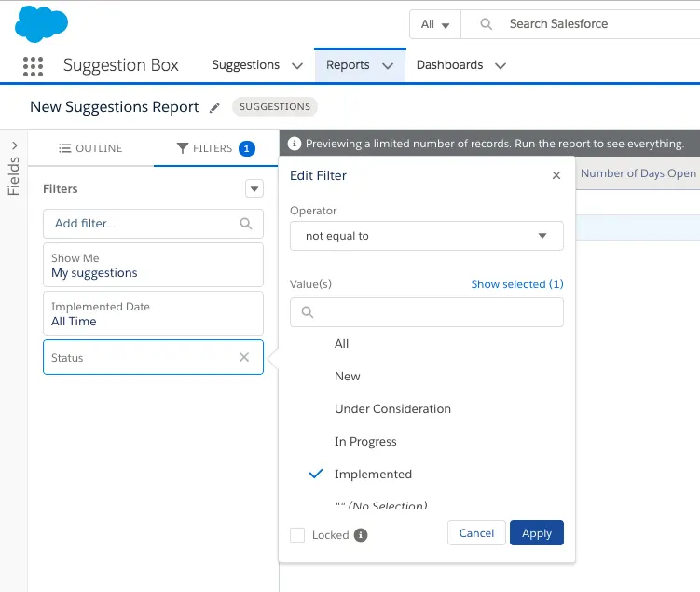Click the magnifier icon in Salesforce search

point(487,24)
